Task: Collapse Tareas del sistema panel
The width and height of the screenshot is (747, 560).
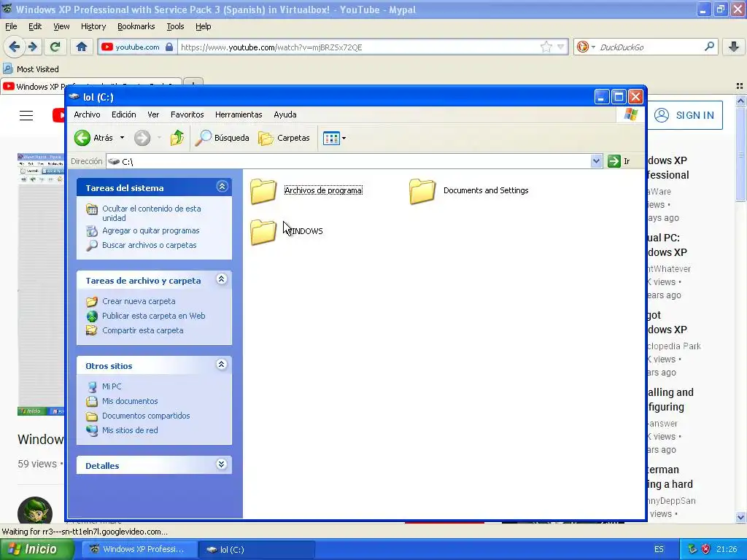Action: tap(222, 187)
